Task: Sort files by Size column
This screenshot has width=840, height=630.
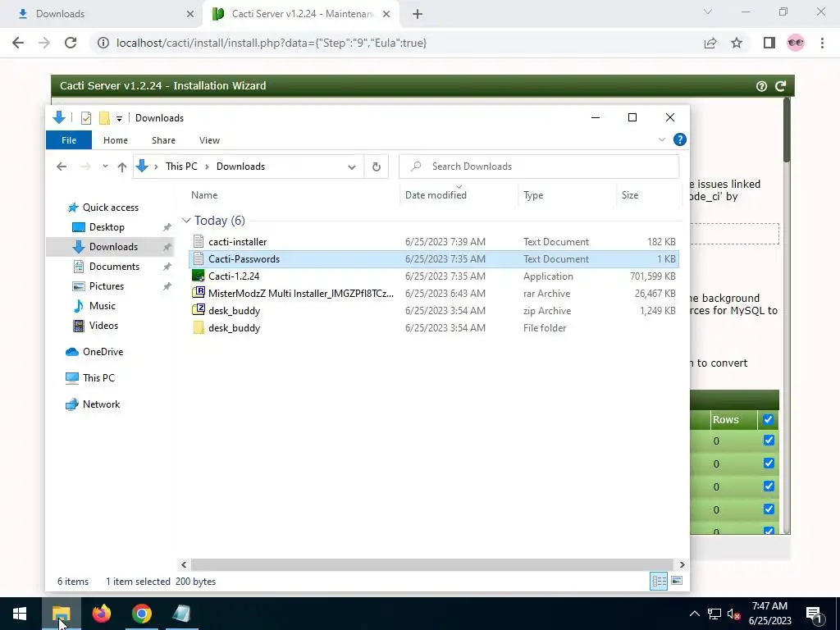Action: (x=650, y=195)
